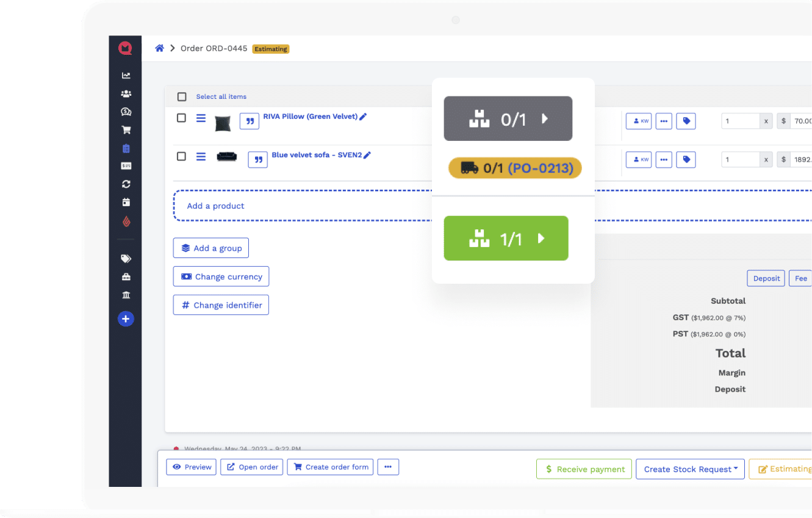This screenshot has width=812, height=518.
Task: Click the Order ORD-0445 breadcrumb text
Action: (214, 48)
